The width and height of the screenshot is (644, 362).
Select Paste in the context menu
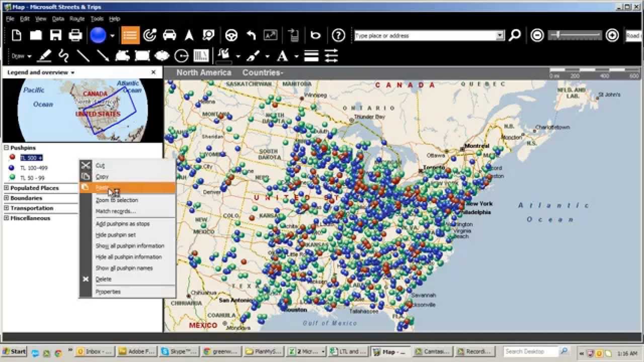[x=127, y=188]
